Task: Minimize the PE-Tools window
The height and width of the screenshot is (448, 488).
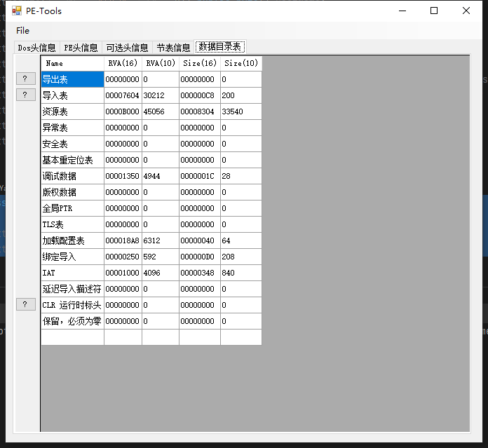Action: [402, 11]
